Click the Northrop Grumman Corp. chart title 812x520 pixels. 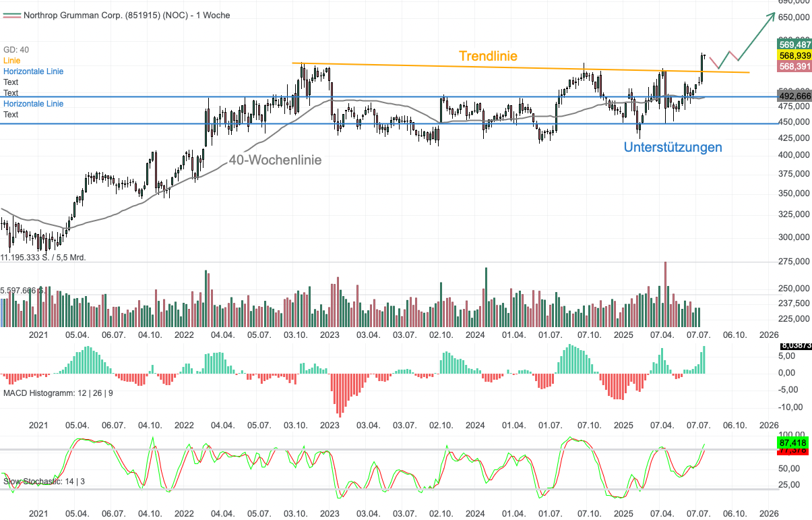[x=127, y=15]
